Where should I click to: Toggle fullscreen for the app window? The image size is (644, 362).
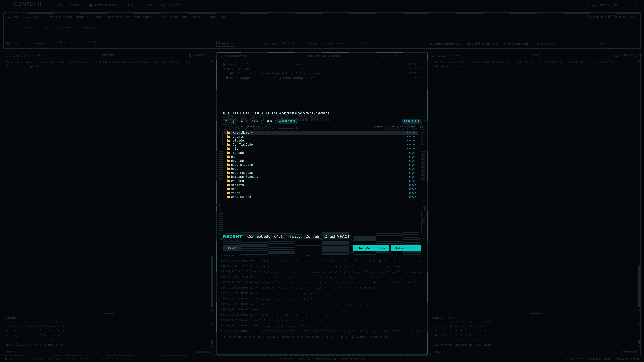pos(626,5)
